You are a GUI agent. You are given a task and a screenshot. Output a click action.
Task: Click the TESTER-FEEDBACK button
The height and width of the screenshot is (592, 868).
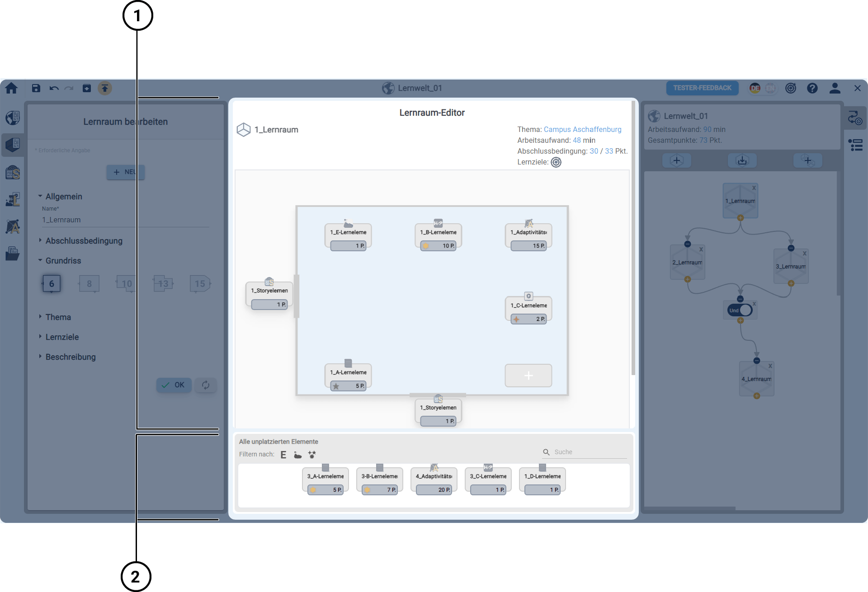702,88
